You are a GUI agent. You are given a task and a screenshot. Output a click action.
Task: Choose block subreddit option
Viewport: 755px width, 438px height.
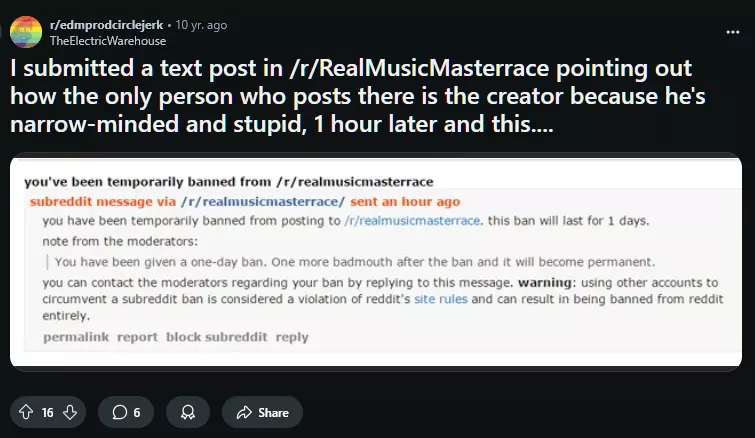click(217, 337)
